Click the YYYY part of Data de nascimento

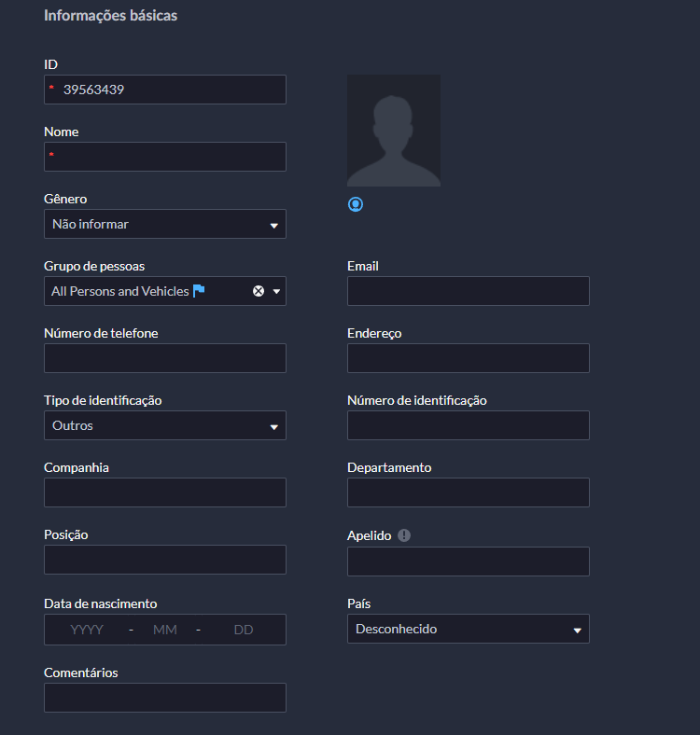(87, 630)
